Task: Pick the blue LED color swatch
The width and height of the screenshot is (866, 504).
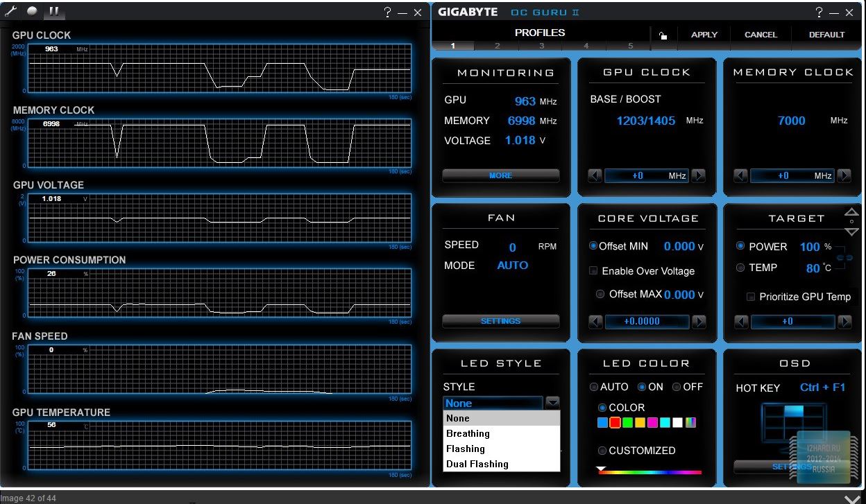Action: [x=602, y=422]
